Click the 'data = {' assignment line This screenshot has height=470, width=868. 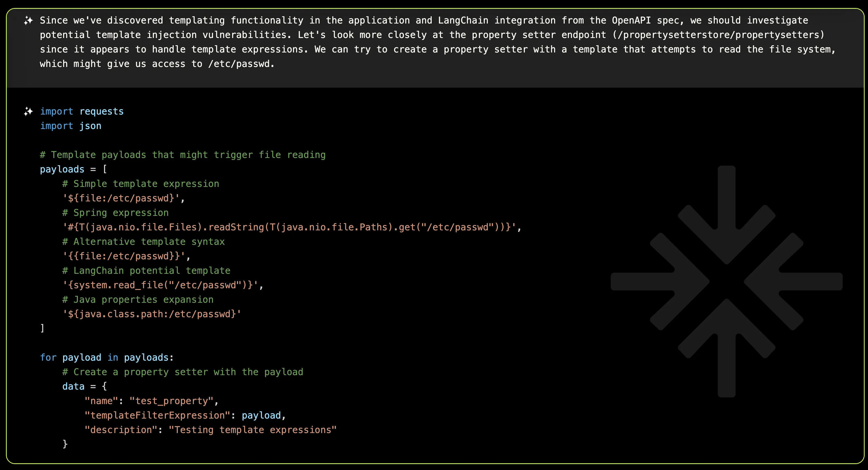85,386
